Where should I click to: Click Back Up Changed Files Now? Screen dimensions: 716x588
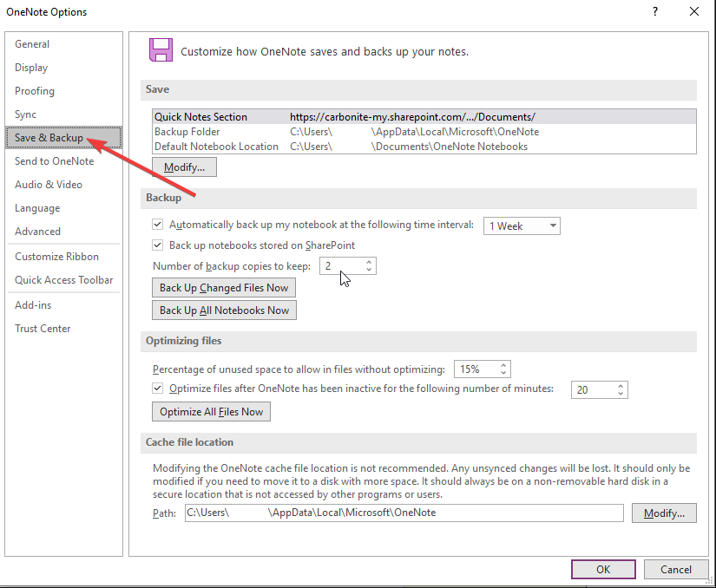point(224,288)
